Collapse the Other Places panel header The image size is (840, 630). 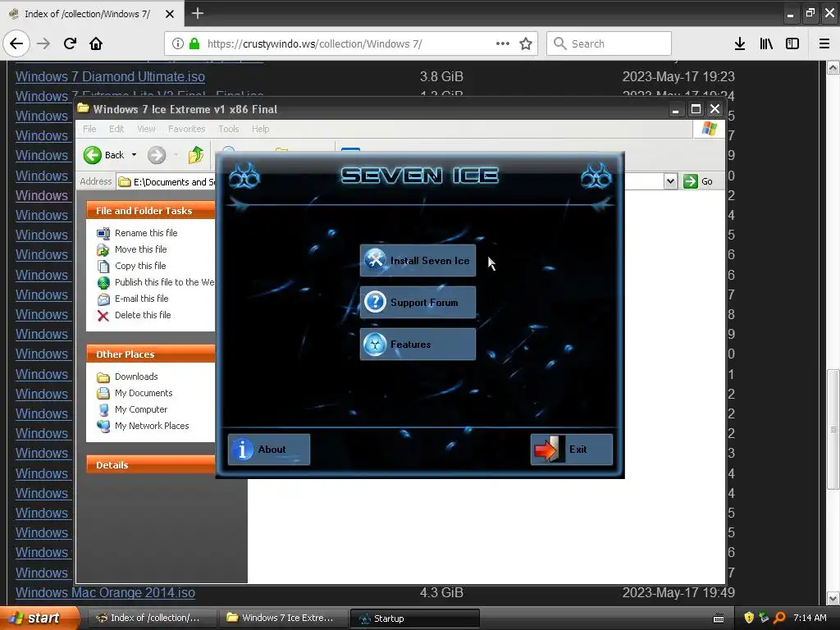(151, 354)
